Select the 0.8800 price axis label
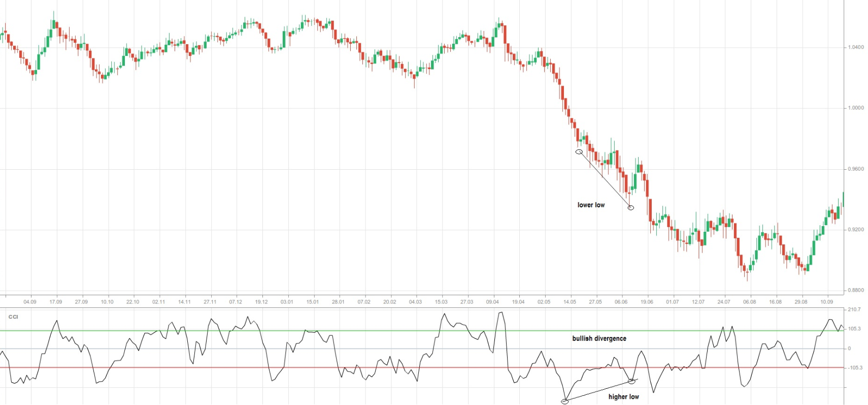The image size is (868, 405). [855, 290]
